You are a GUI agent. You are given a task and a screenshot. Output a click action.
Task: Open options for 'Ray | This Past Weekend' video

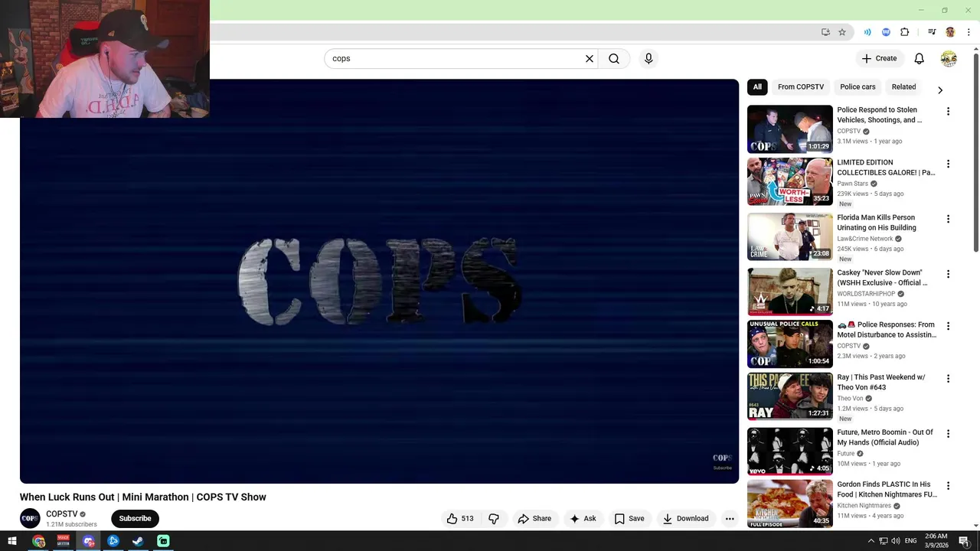[948, 379]
